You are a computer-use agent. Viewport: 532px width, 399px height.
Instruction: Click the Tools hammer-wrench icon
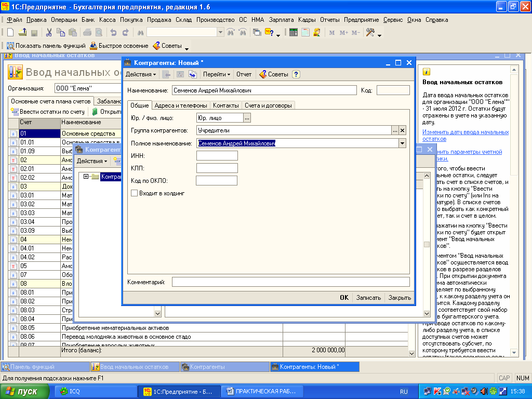click(370, 33)
